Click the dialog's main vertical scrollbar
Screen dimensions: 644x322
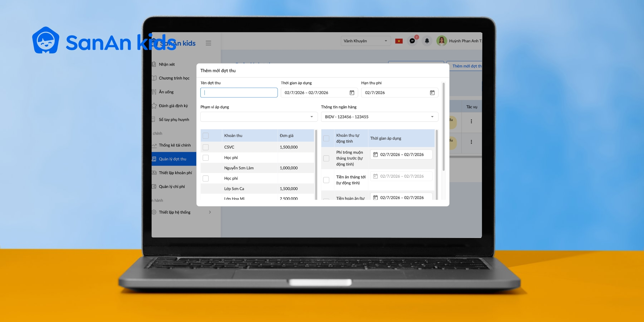[444, 127]
